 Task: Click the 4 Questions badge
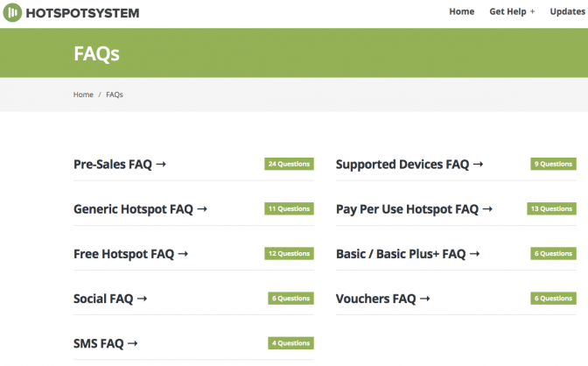(x=290, y=343)
